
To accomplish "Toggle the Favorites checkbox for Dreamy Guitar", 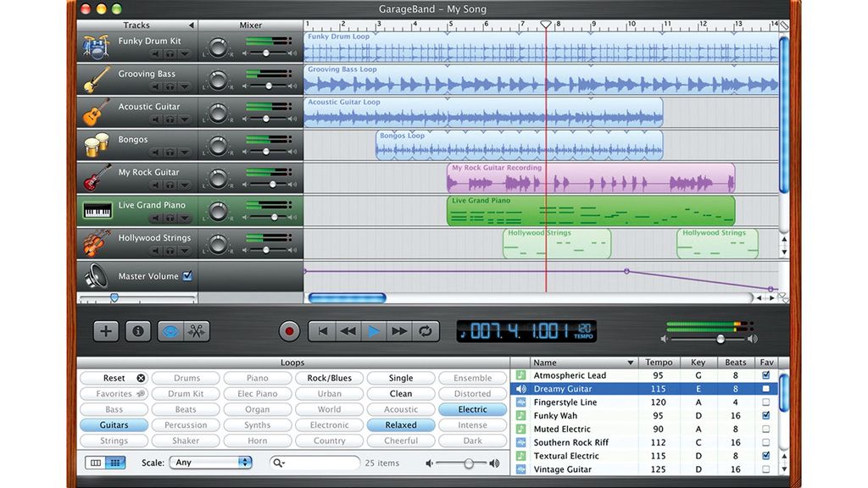I will (765, 388).
